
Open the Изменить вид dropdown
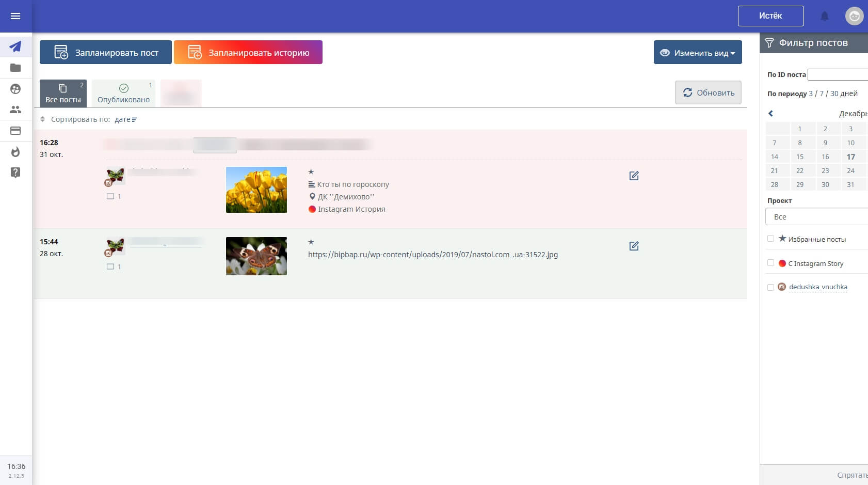(x=698, y=52)
